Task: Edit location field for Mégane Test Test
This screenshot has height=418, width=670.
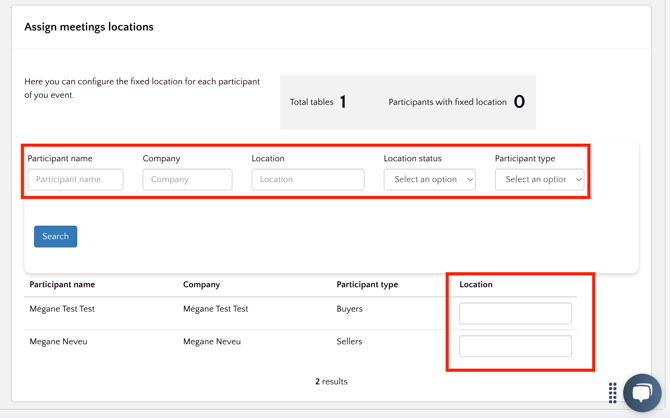Action: click(x=515, y=313)
